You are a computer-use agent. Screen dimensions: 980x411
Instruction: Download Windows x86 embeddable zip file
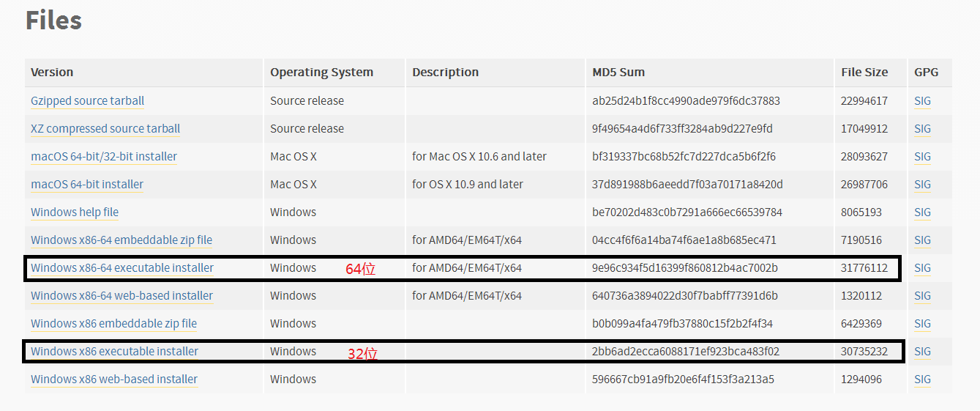point(113,324)
